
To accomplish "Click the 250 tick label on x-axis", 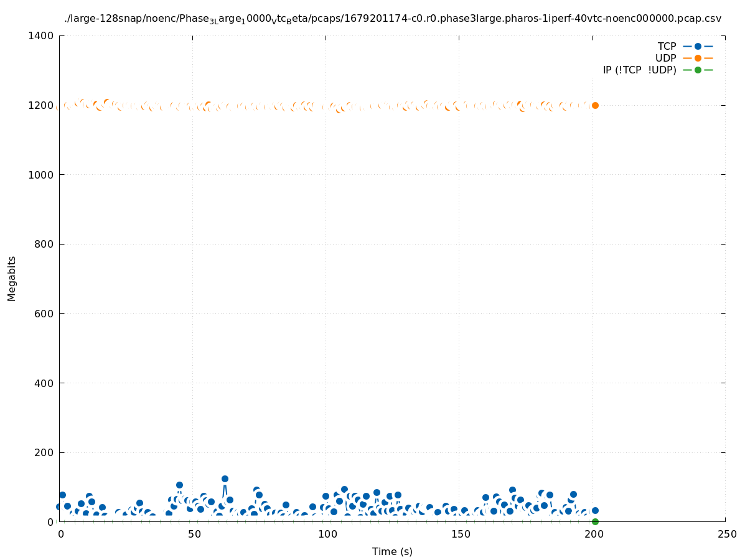I will pyautogui.click(x=725, y=534).
